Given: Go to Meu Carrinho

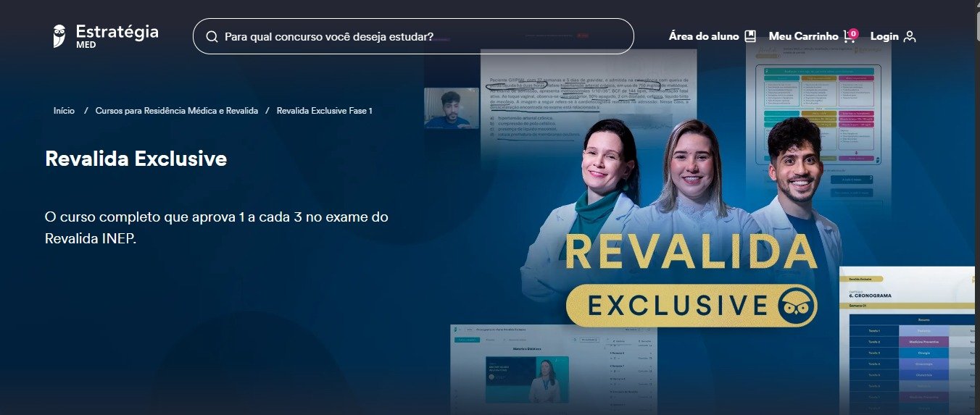Looking at the screenshot, I should [803, 36].
